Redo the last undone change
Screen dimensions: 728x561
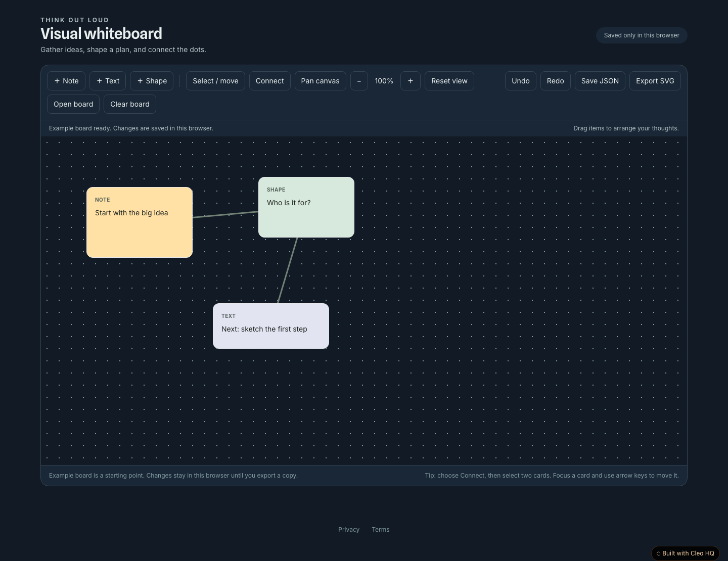pos(556,81)
